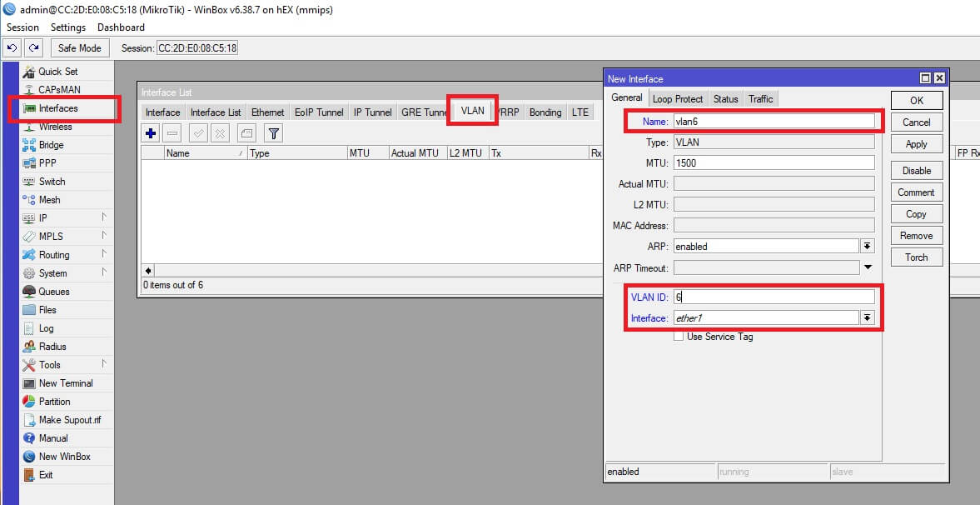
Task: Sort Interface List by Name column
Action: 206,153
